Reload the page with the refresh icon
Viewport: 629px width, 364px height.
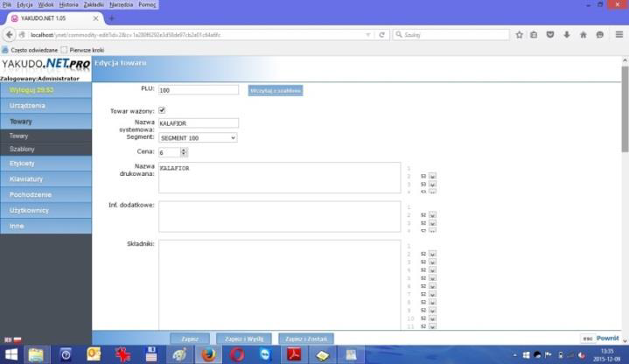click(382, 35)
